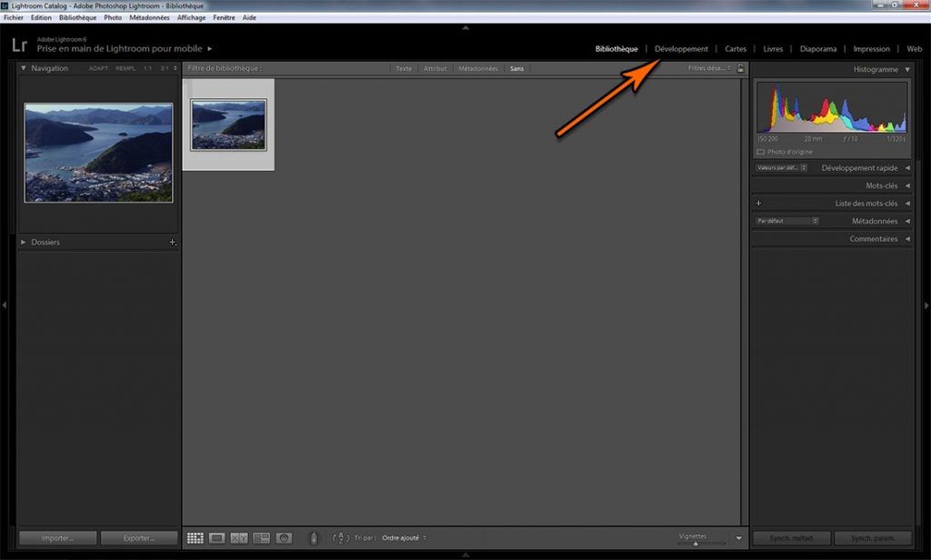This screenshot has height=560, width=931.
Task: Switch to Grid view mode
Action: click(x=195, y=538)
